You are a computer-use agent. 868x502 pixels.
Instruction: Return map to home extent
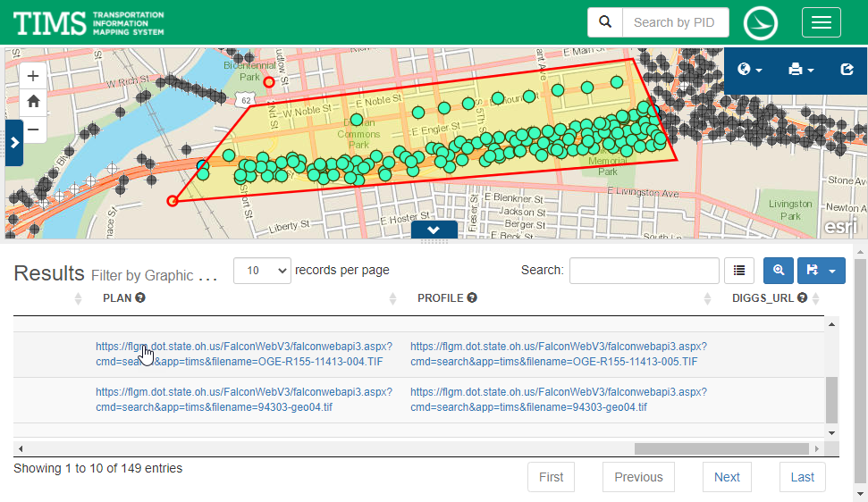tap(33, 102)
